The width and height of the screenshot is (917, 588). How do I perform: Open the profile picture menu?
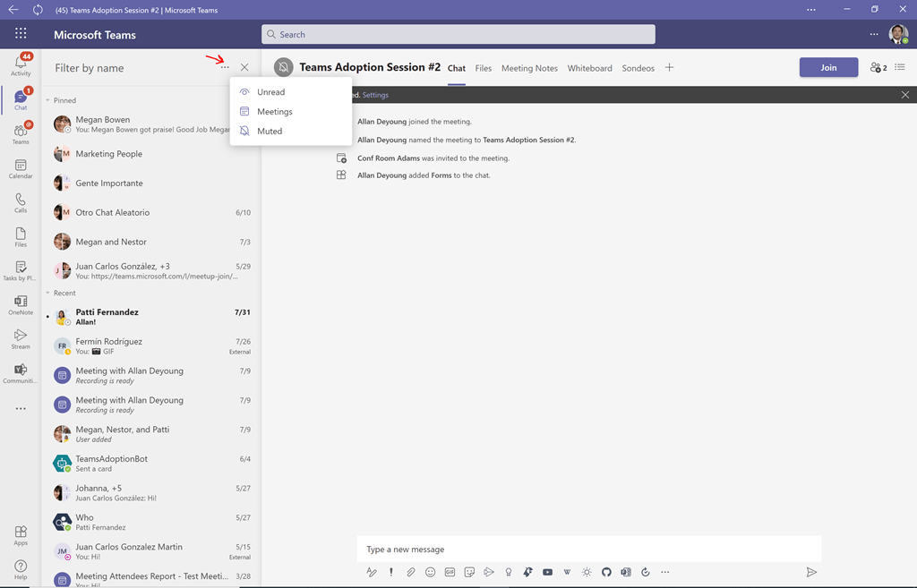click(898, 34)
